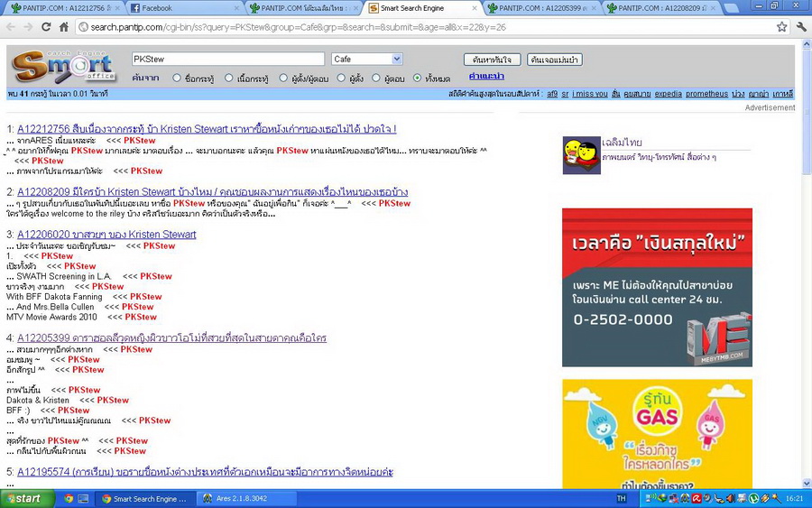Click the af9 popular search term

coord(552,94)
